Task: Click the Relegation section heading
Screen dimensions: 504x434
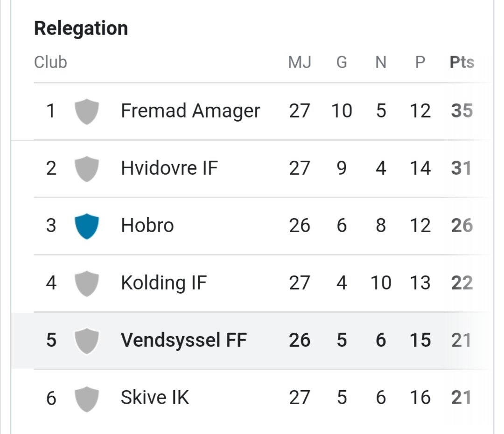Action: pyautogui.click(x=81, y=28)
